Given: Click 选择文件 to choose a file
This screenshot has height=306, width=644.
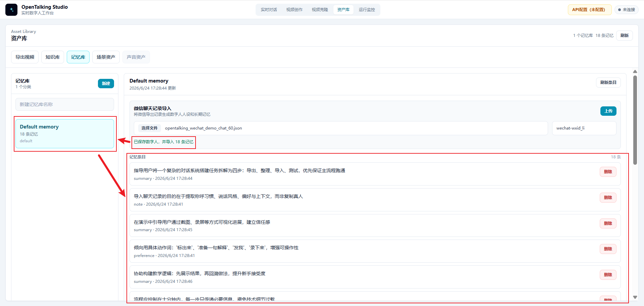Looking at the screenshot, I should click(x=150, y=128).
